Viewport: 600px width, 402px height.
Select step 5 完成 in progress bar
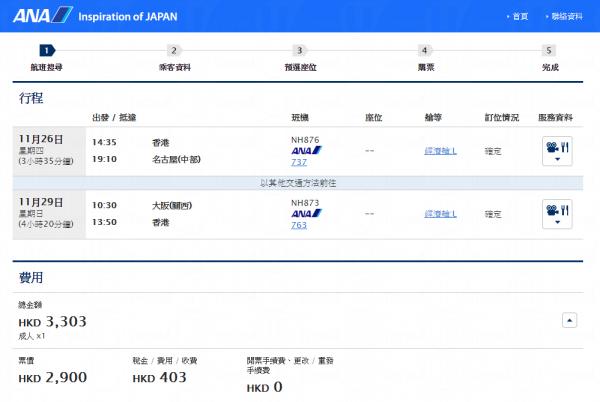tap(550, 58)
